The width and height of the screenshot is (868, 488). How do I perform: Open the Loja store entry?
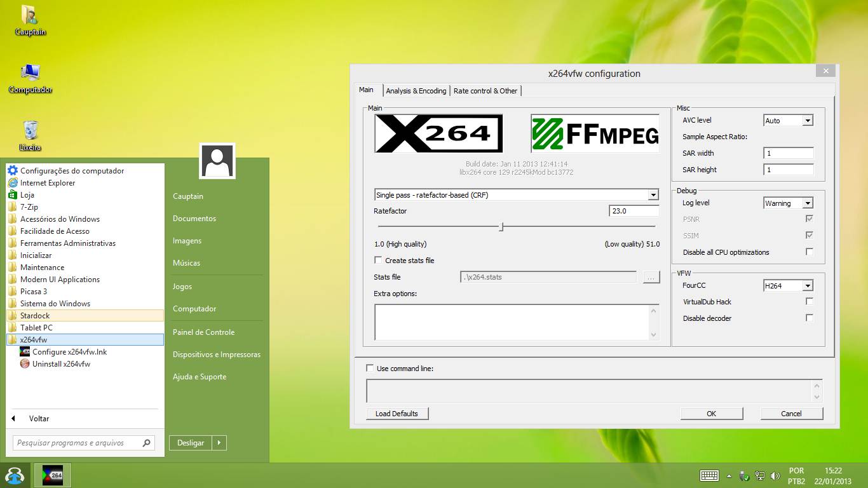(20, 195)
